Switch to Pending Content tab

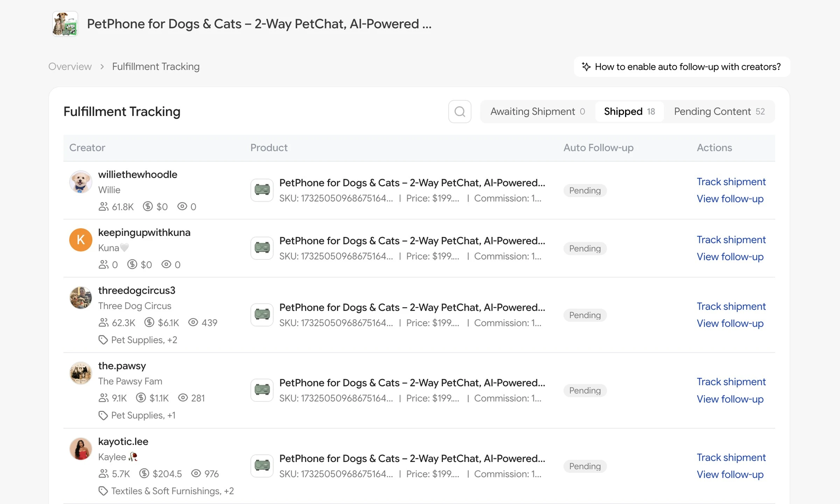coord(719,112)
